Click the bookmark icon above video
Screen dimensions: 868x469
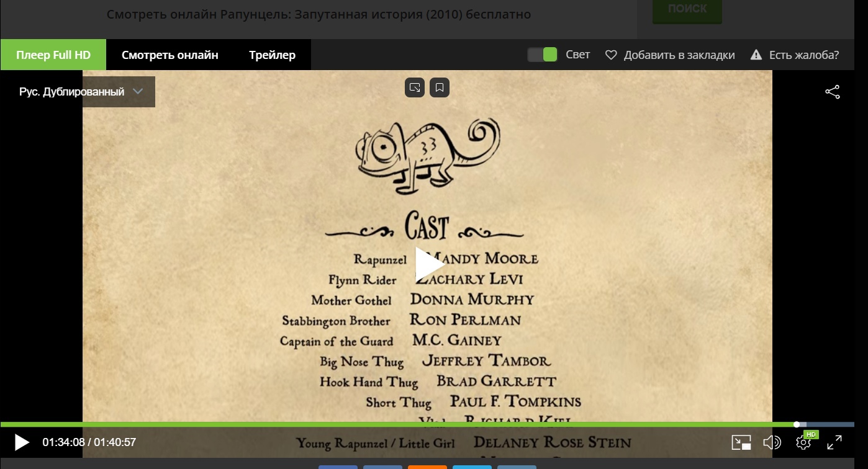click(440, 87)
